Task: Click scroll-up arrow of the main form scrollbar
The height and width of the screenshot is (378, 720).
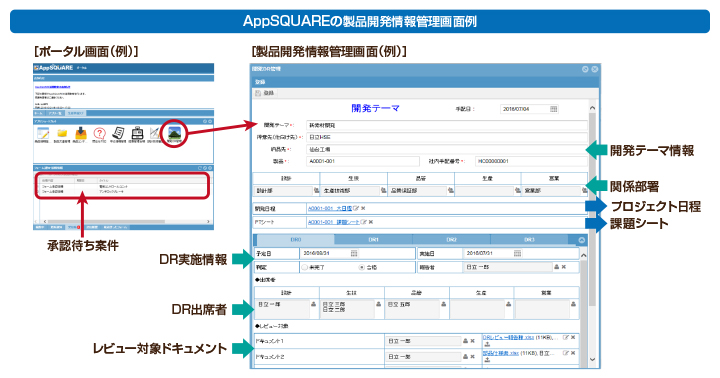Action: pyautogui.click(x=592, y=108)
